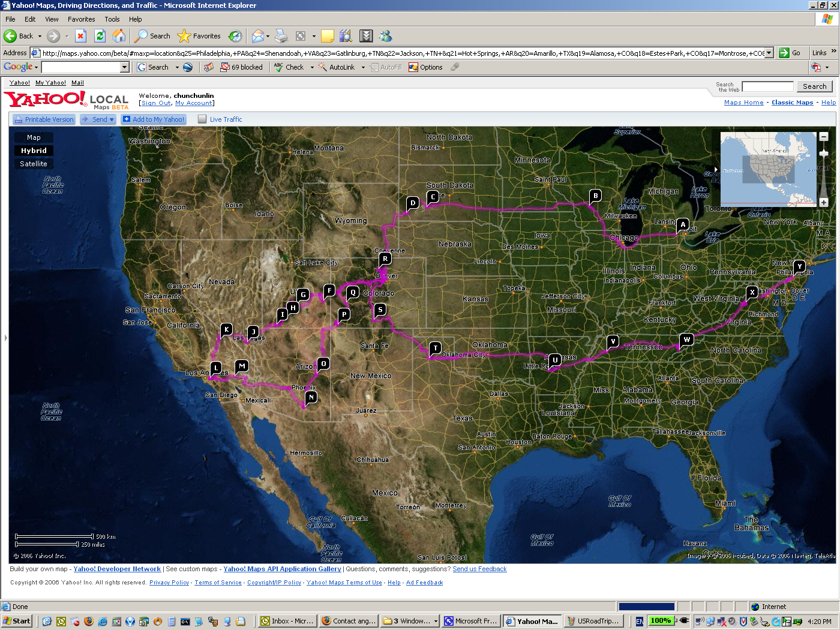
Task: Open the Edit menu
Action: [x=30, y=19]
